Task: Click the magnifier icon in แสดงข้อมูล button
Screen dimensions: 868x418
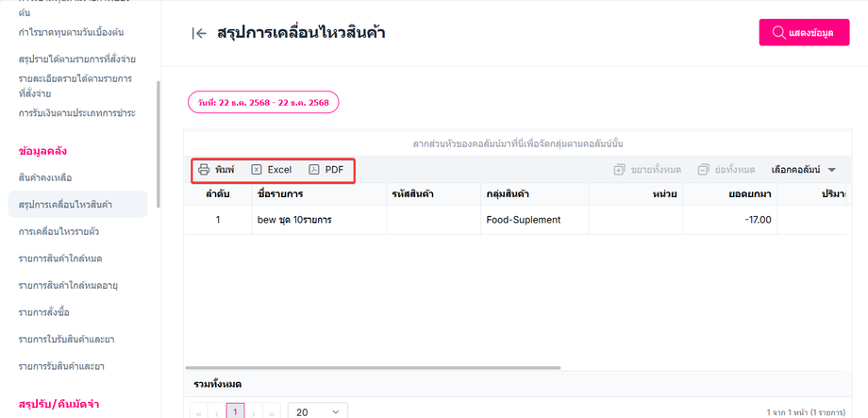Action: tap(778, 33)
